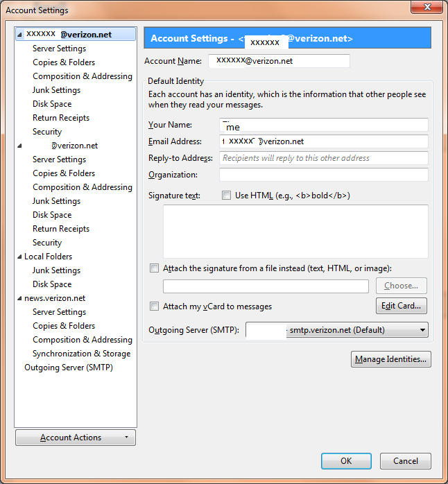Screen dimensions: 448x484
Task: Collapse the Local Folders tree node
Action: point(19,257)
